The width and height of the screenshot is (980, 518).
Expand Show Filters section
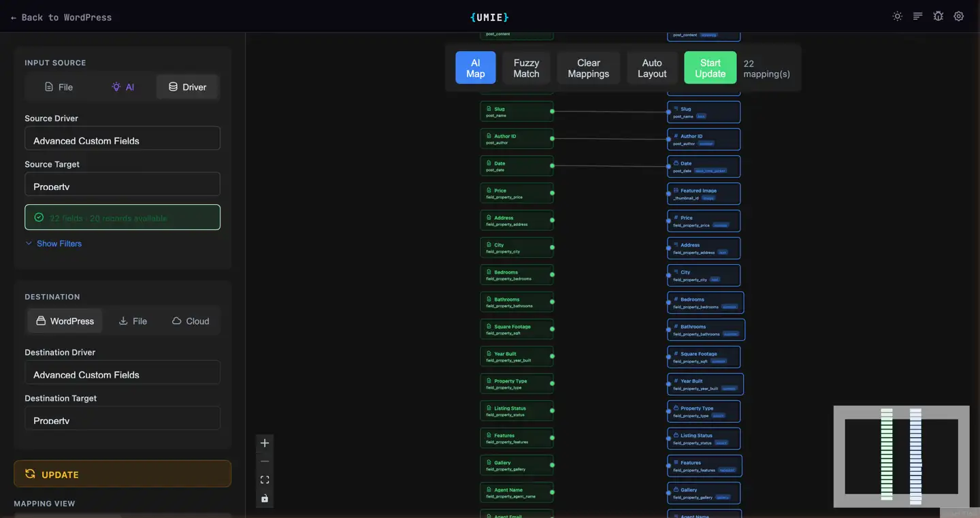click(53, 244)
